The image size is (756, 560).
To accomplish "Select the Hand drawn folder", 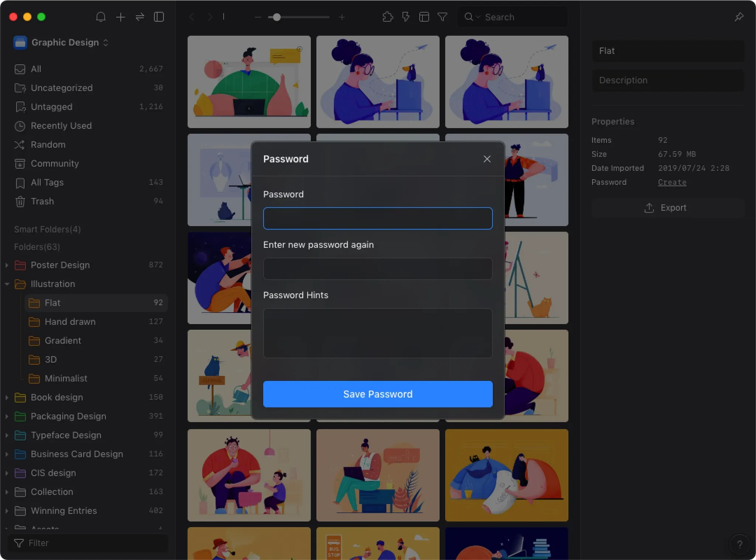I will click(x=96, y=322).
